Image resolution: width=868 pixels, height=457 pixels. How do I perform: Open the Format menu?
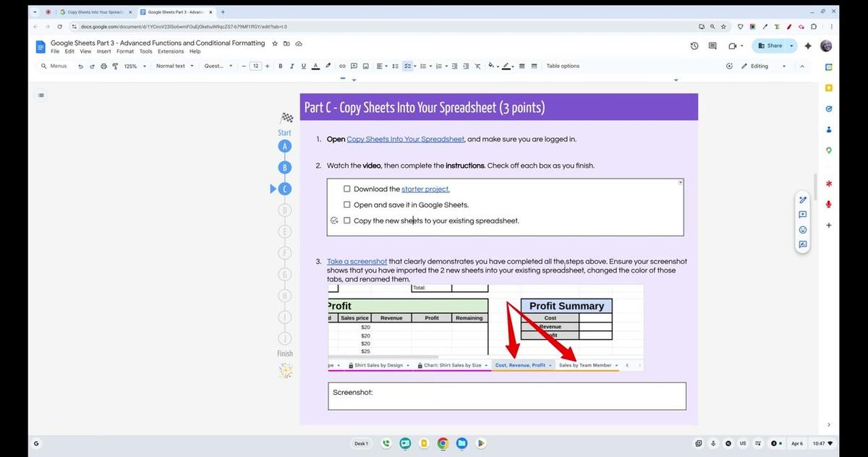126,51
